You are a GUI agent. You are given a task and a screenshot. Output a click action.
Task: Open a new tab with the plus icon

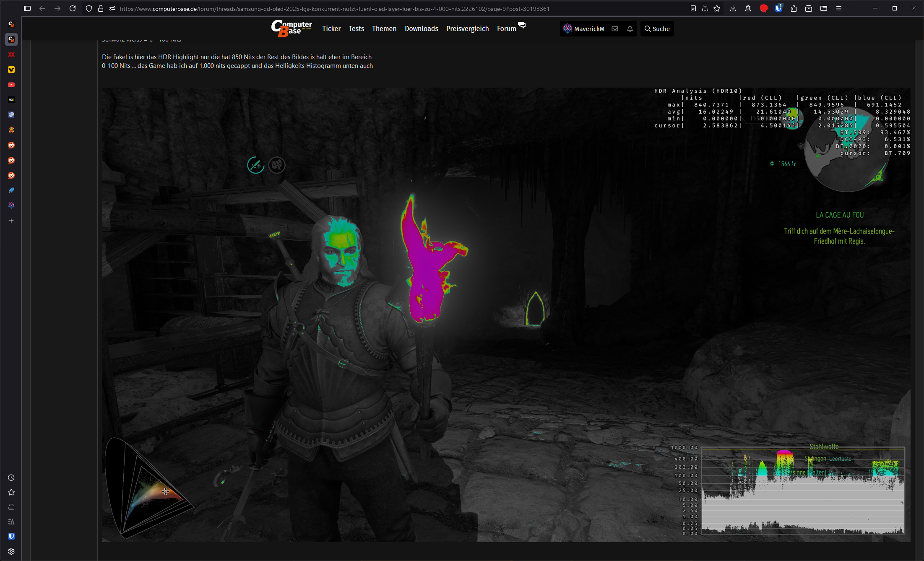pyautogui.click(x=11, y=221)
